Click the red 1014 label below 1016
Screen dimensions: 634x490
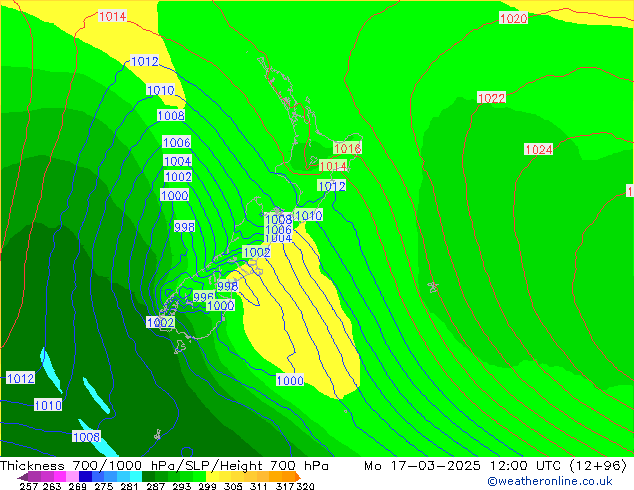[x=333, y=166]
